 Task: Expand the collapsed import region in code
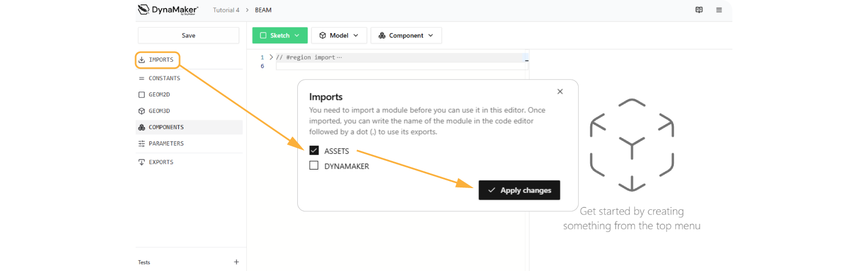pos(271,57)
